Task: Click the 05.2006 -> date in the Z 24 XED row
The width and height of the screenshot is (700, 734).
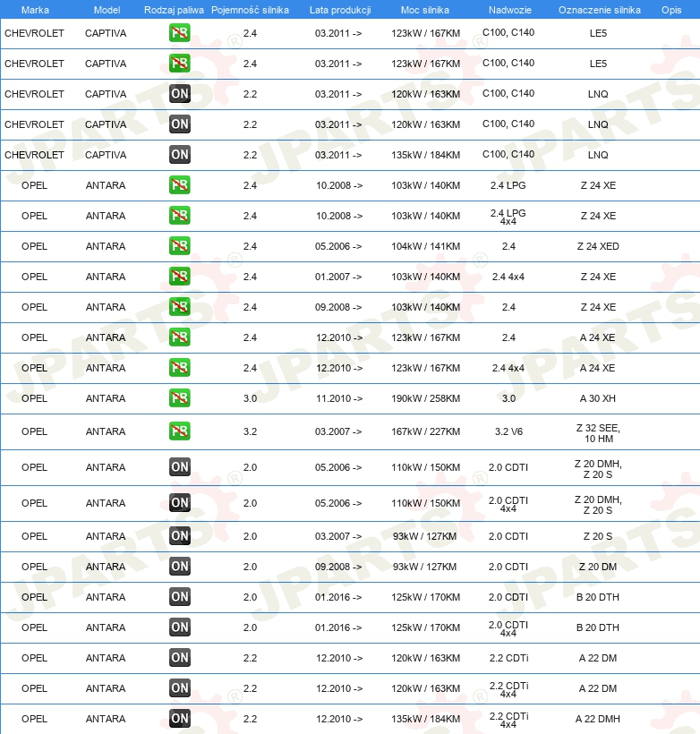Action: pos(338,246)
